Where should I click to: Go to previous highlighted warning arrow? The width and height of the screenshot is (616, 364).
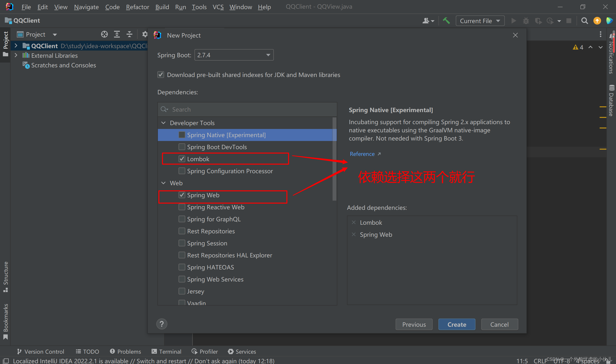click(590, 47)
